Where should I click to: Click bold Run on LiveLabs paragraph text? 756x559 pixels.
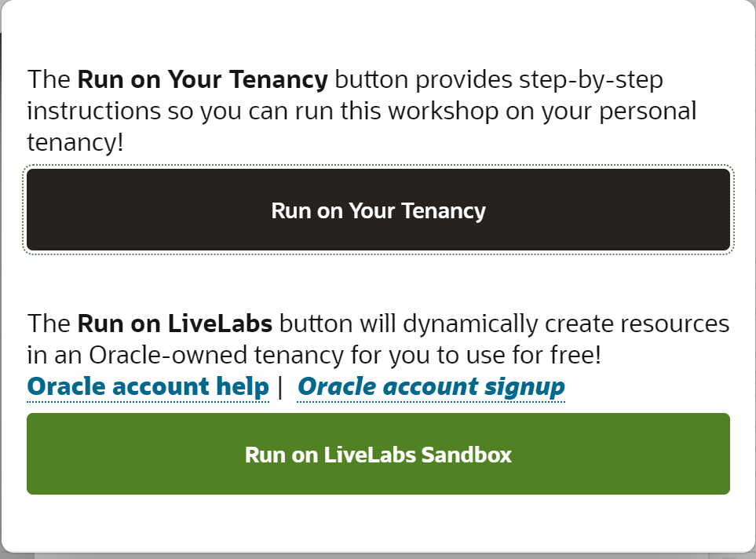174,323
